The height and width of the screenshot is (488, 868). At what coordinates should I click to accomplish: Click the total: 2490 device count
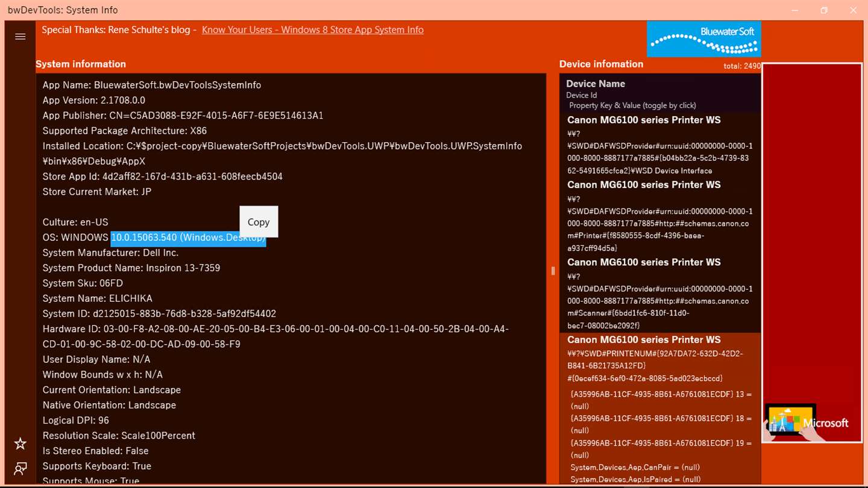click(742, 66)
